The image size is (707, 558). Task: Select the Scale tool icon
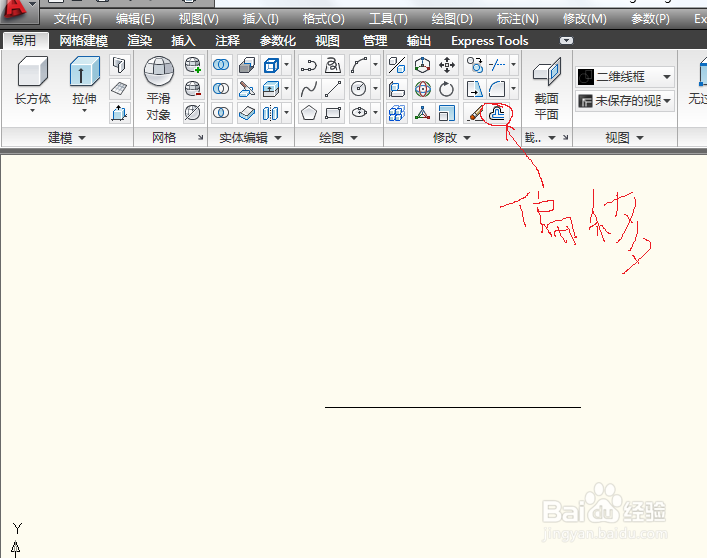coord(447,113)
